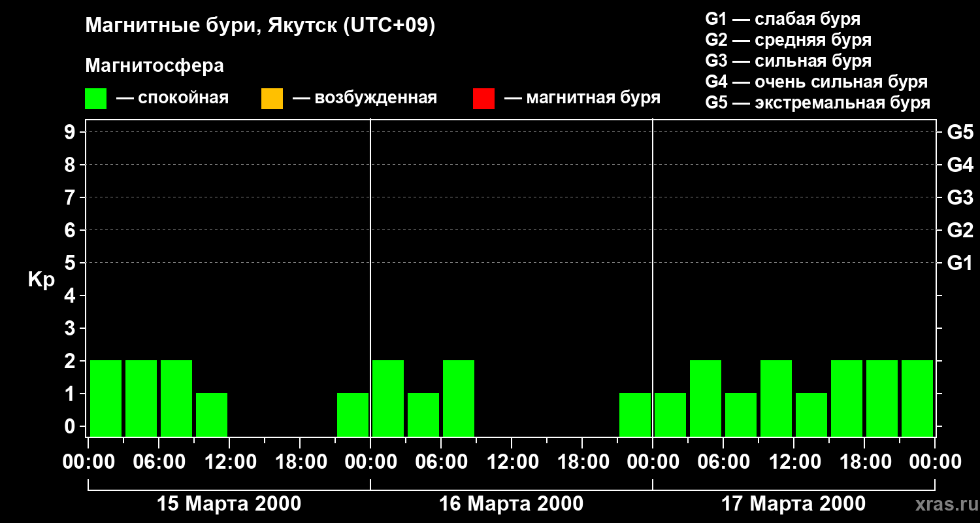The height and width of the screenshot is (523, 980).
Task: Click the 'Kp' axis title
Action: (41, 280)
